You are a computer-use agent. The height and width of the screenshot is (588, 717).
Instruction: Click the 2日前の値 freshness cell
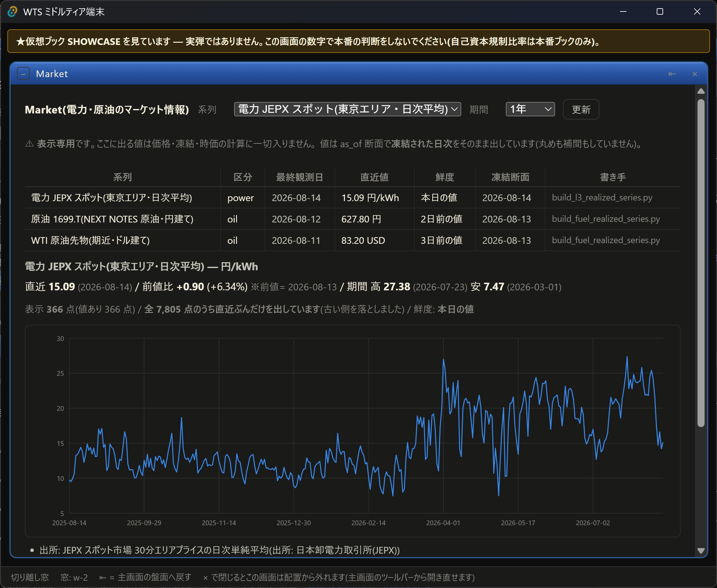[444, 219]
